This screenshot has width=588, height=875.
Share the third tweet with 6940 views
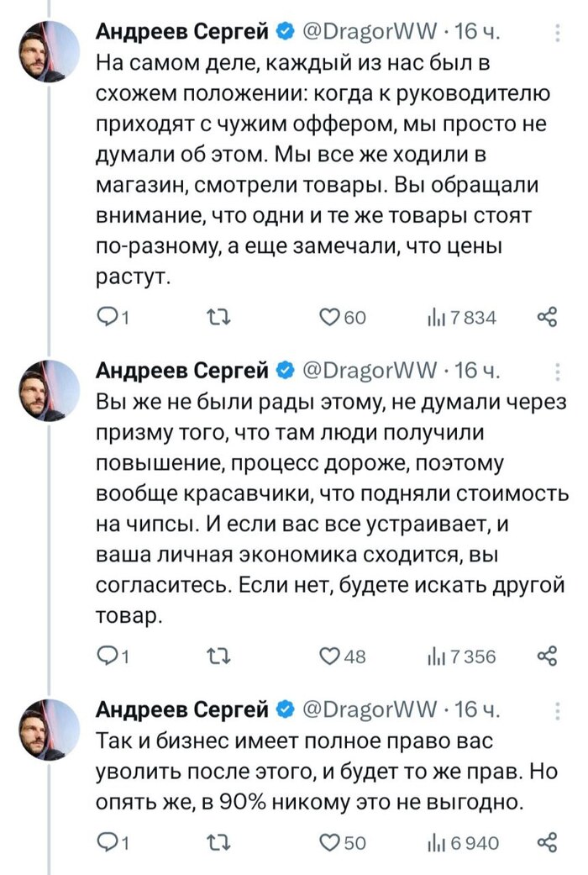click(547, 842)
